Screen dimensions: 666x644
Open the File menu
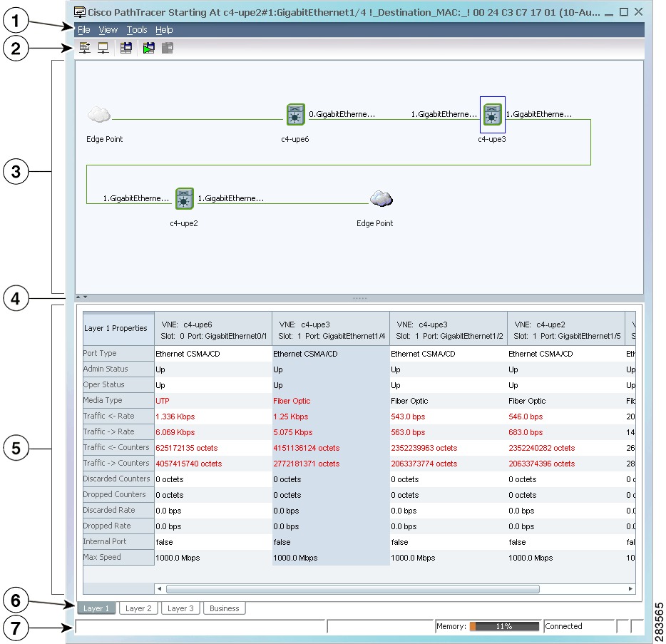(x=83, y=30)
